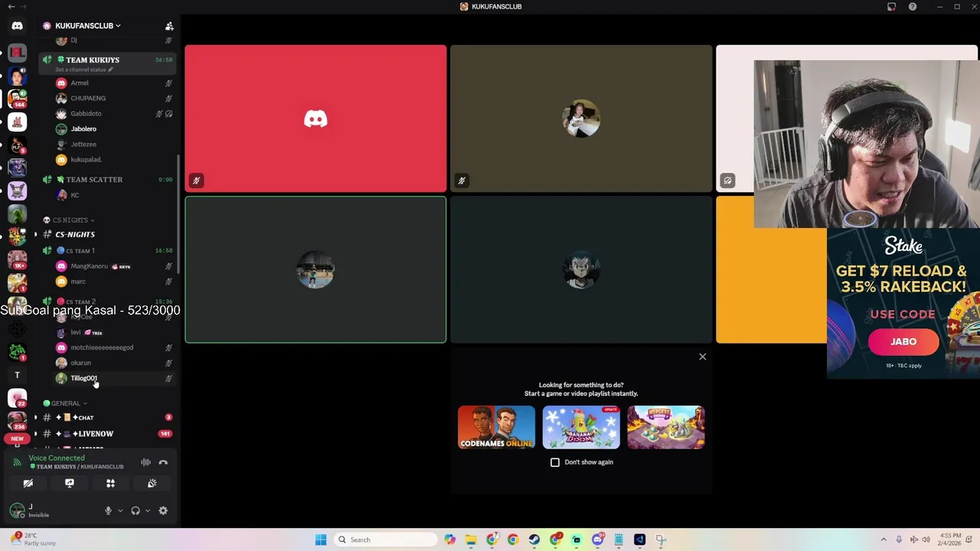Screen dimensions: 980x551
Task: Expand threads arrow beside CHAT channel
Action: [x=35, y=418]
